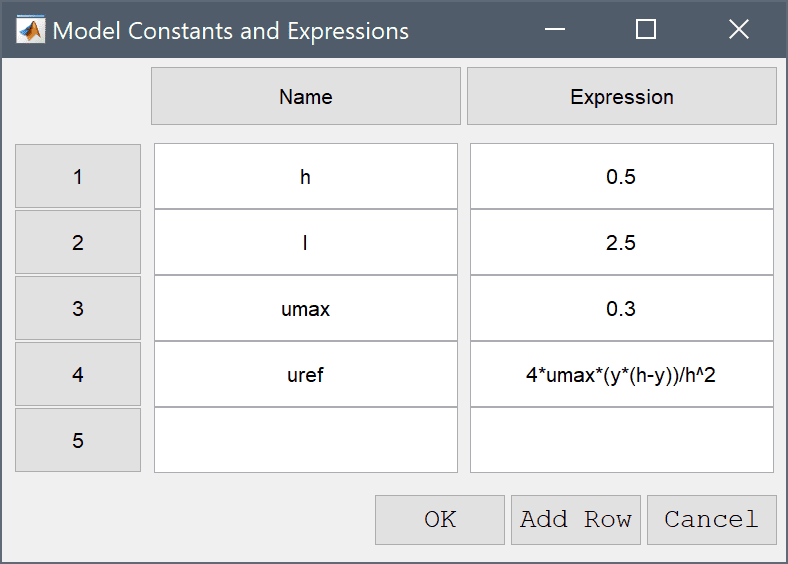This screenshot has height=564, width=788.
Task: Add a new row to the table
Action: (x=576, y=520)
